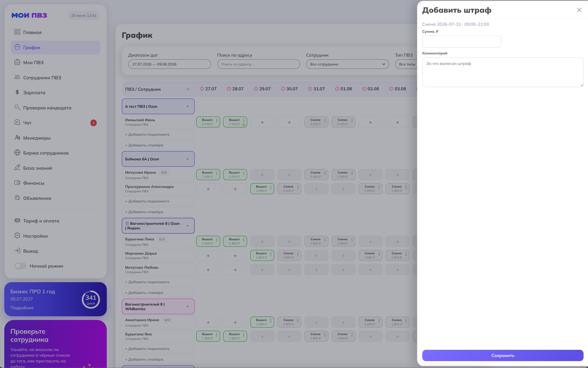The width and height of the screenshot is (588, 368).
Task: Click the Главная home icon in sidebar
Action: 17,32
